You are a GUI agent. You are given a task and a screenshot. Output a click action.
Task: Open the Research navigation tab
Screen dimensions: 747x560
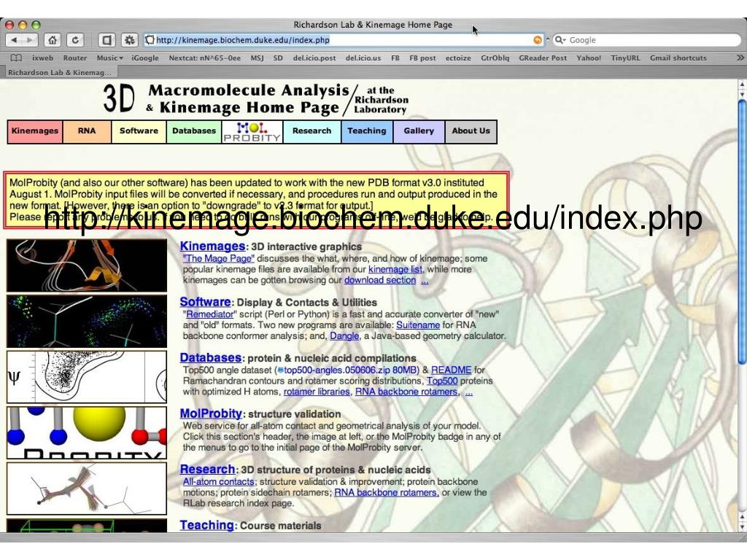[312, 131]
